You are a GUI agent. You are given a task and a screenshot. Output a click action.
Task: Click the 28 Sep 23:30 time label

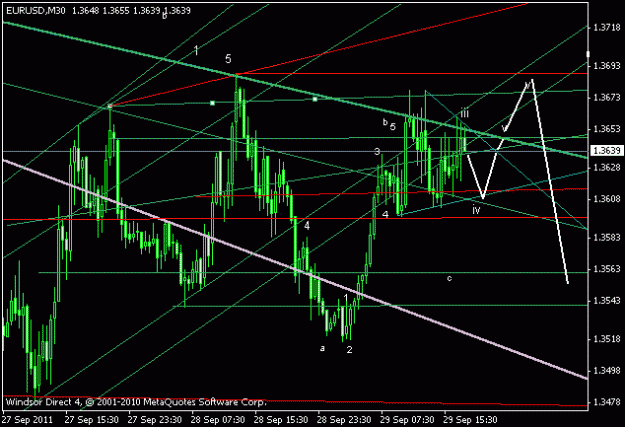point(344,420)
